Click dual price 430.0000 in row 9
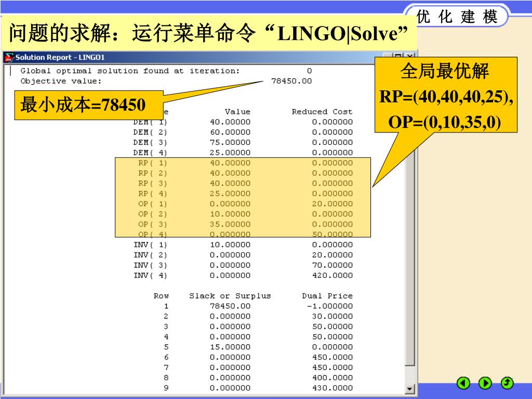 (x=332, y=388)
